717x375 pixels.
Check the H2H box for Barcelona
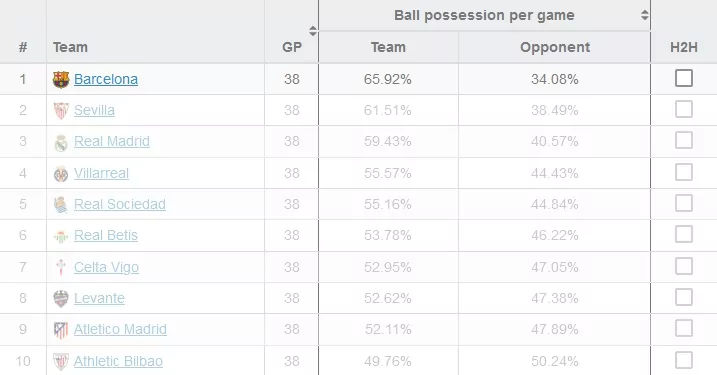[x=684, y=78]
